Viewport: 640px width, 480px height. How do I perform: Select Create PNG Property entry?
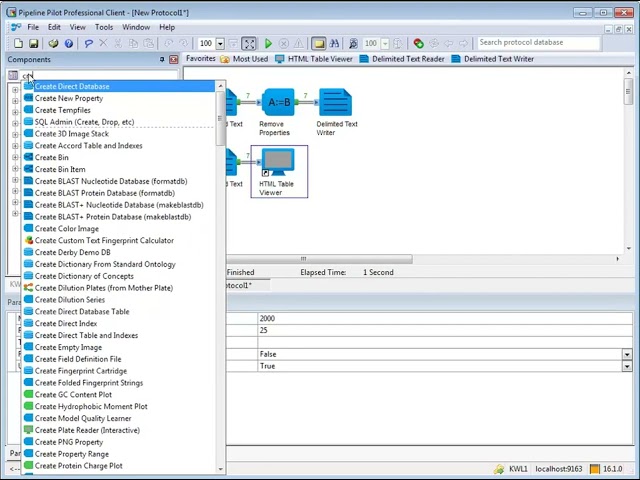coord(118,442)
